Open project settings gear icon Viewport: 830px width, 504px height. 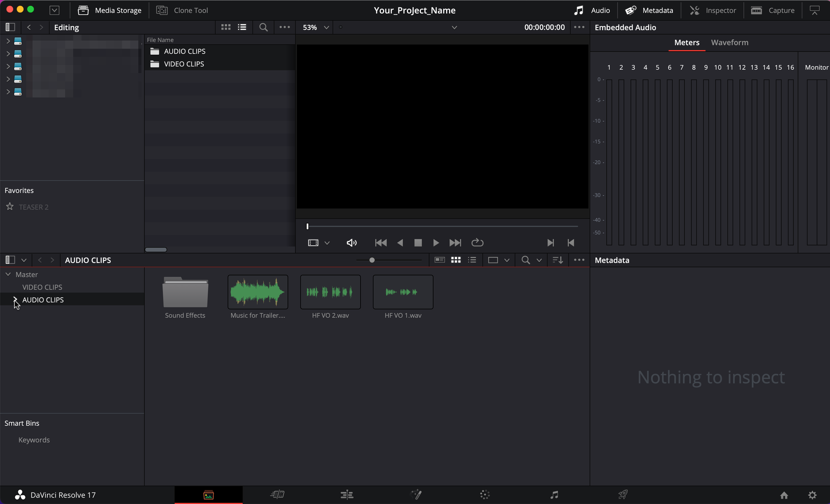click(x=812, y=495)
